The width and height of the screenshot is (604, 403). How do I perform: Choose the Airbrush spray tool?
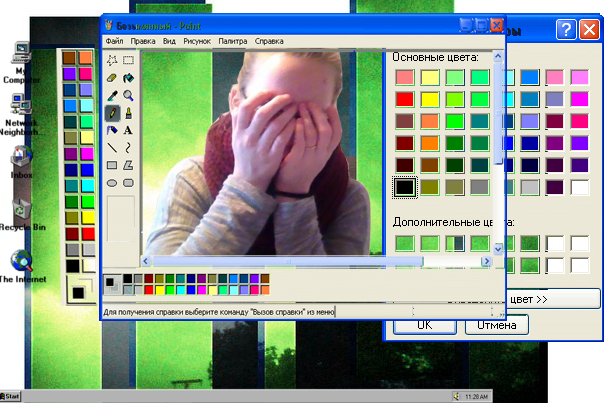pyautogui.click(x=112, y=130)
